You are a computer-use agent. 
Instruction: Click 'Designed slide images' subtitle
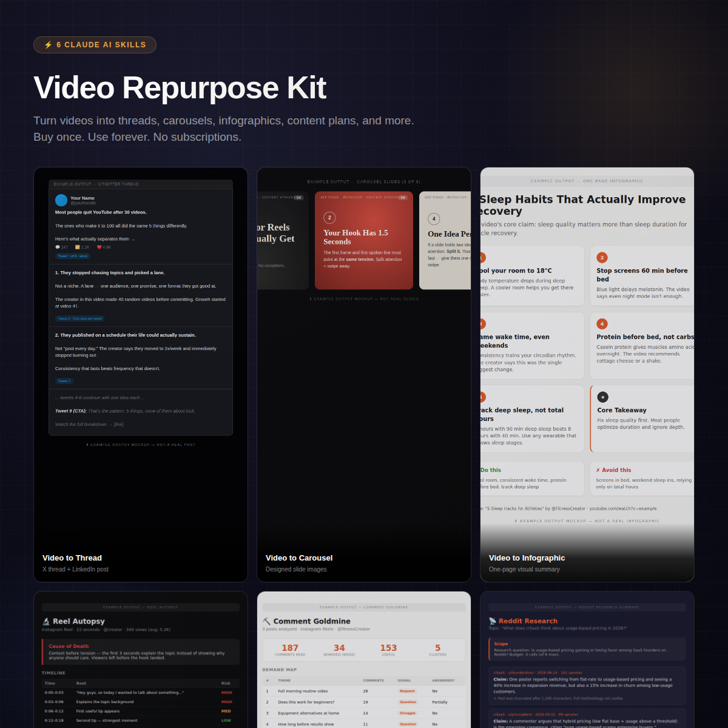(296, 570)
